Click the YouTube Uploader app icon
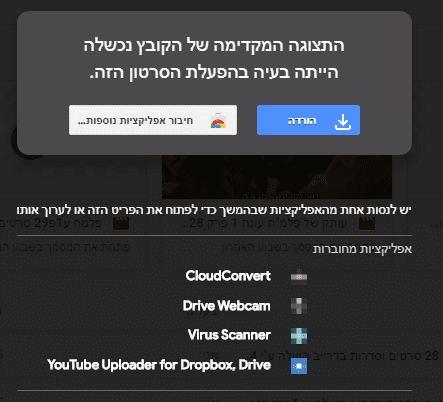 point(299,366)
